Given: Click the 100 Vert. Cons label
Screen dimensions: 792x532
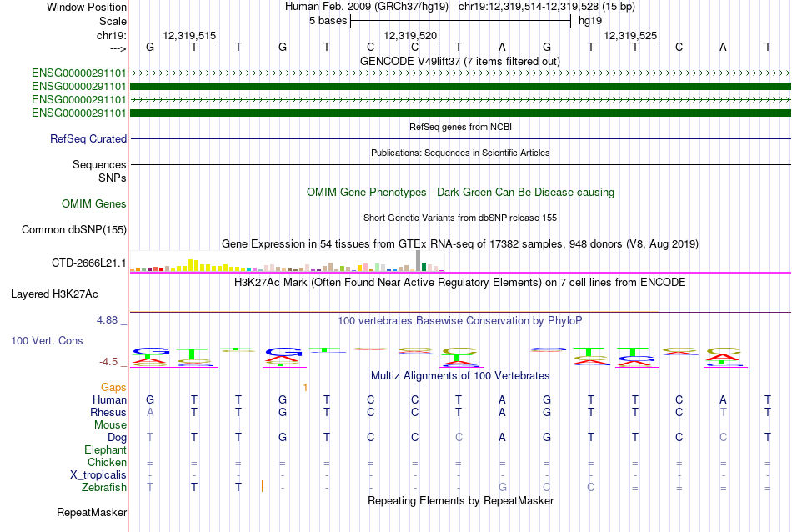Looking at the screenshot, I should (x=47, y=340).
